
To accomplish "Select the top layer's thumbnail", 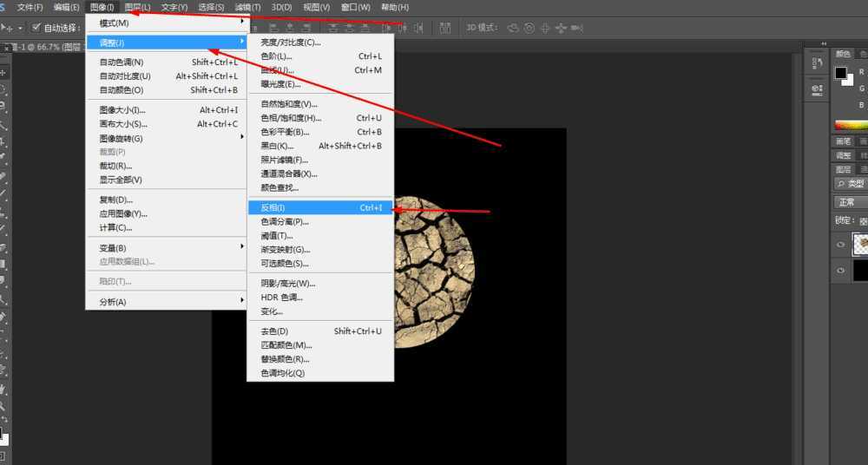I will point(860,246).
